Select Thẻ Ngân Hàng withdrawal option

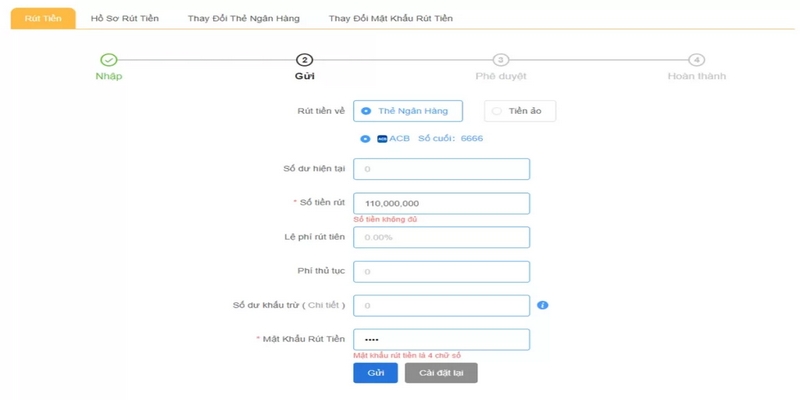click(x=408, y=111)
